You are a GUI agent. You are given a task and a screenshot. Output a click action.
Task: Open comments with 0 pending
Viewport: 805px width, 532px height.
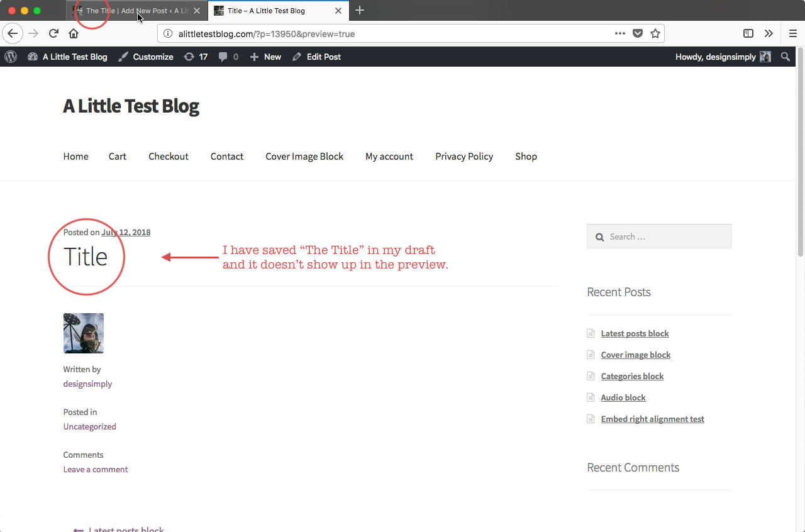[228, 57]
